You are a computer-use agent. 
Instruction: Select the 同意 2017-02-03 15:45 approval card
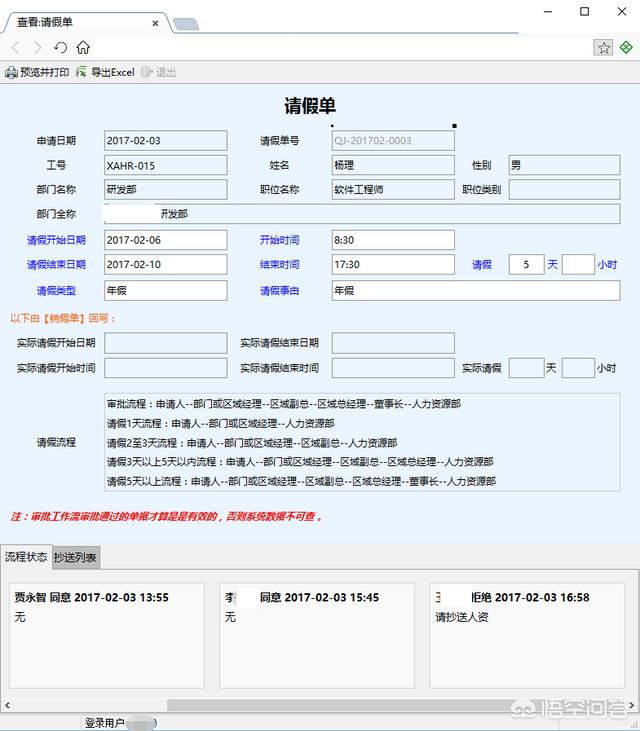click(317, 635)
